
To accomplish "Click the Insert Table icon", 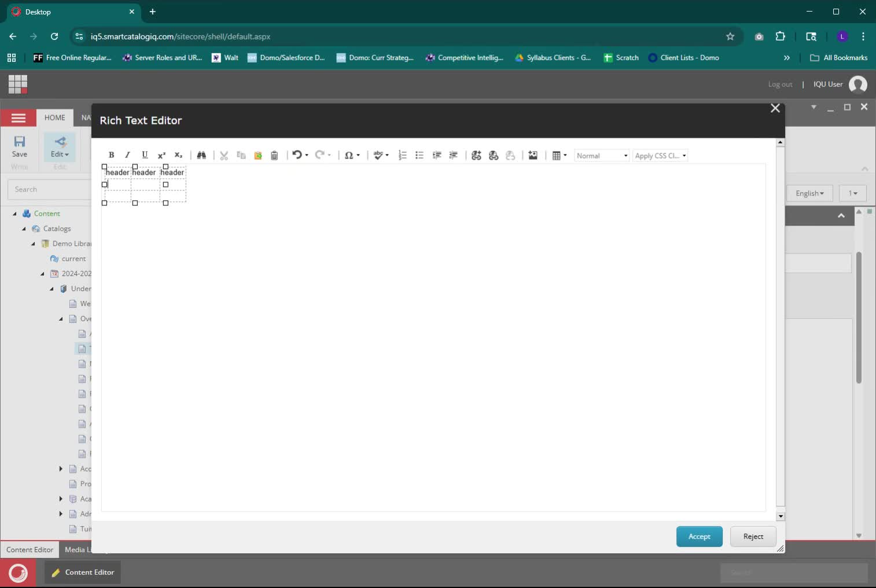I will tap(557, 155).
